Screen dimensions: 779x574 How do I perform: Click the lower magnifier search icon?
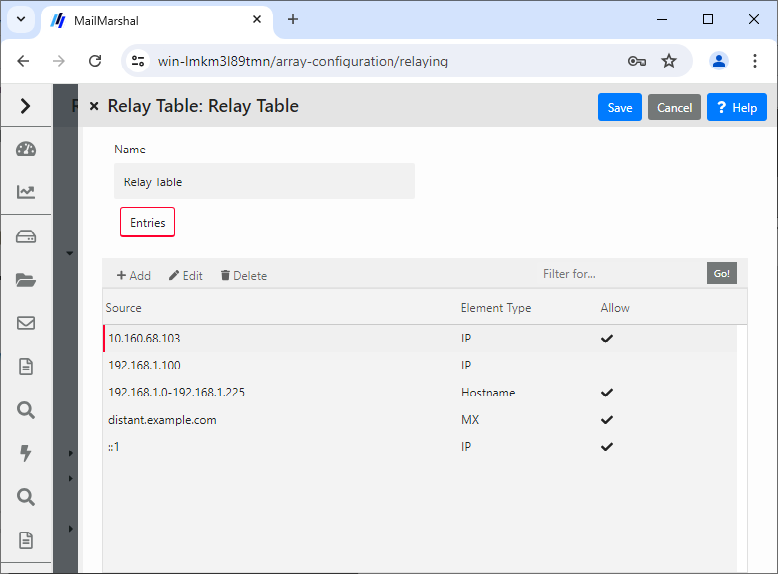click(26, 497)
